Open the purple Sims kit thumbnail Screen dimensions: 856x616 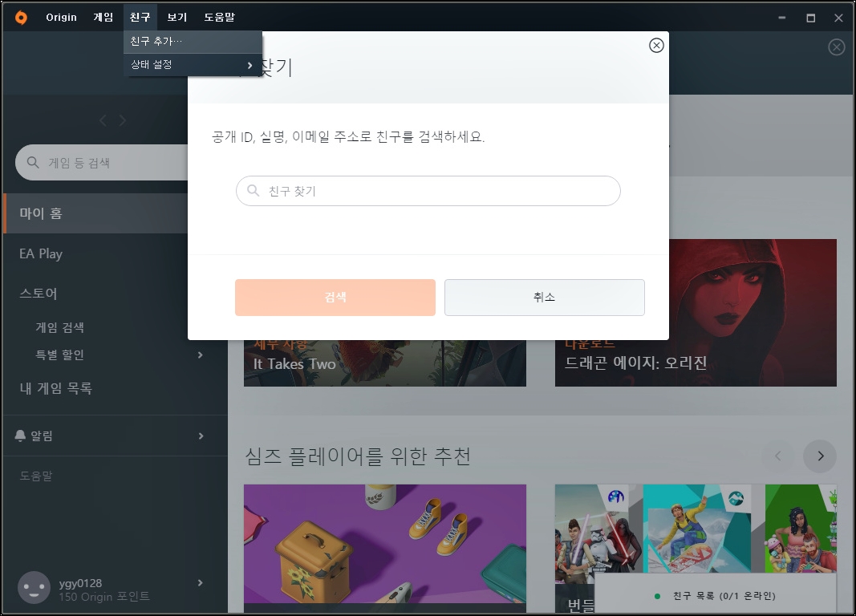point(385,548)
